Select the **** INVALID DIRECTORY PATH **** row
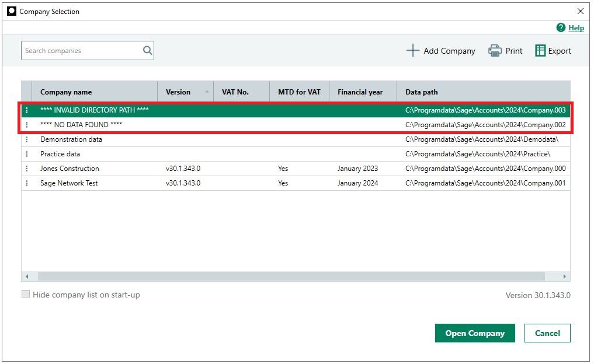The width and height of the screenshot is (594, 364). [296, 110]
